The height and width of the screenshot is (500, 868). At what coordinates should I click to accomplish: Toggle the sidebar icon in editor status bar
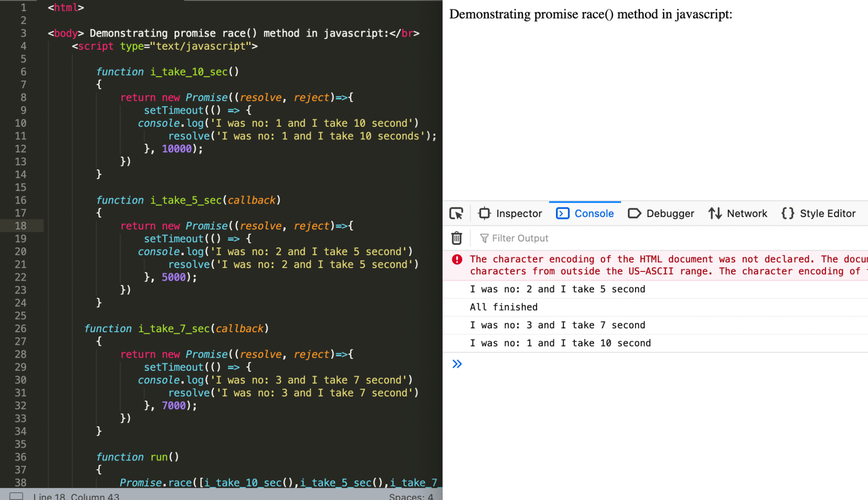pos(16,496)
